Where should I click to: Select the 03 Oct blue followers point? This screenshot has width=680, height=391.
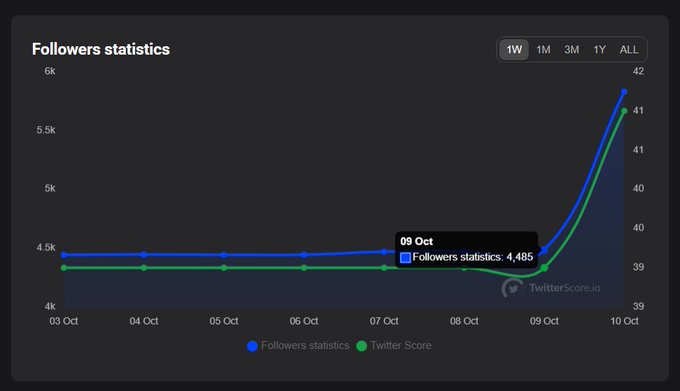pos(64,255)
